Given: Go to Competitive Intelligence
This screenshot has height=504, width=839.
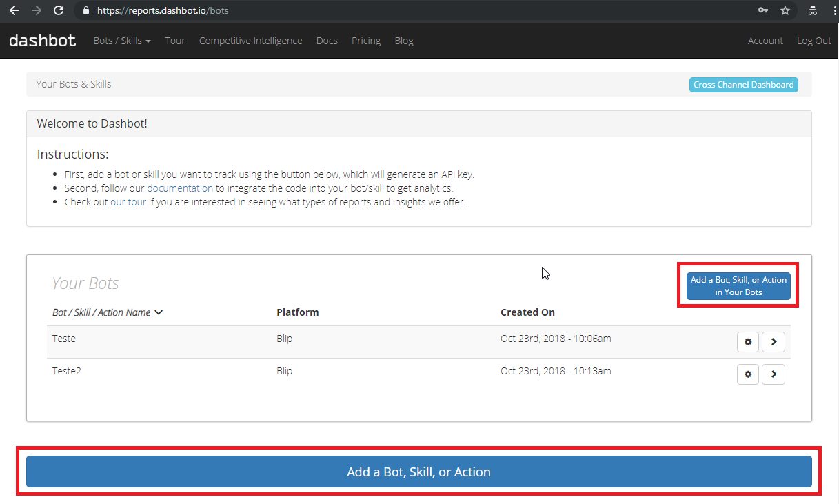Looking at the screenshot, I should click(250, 41).
